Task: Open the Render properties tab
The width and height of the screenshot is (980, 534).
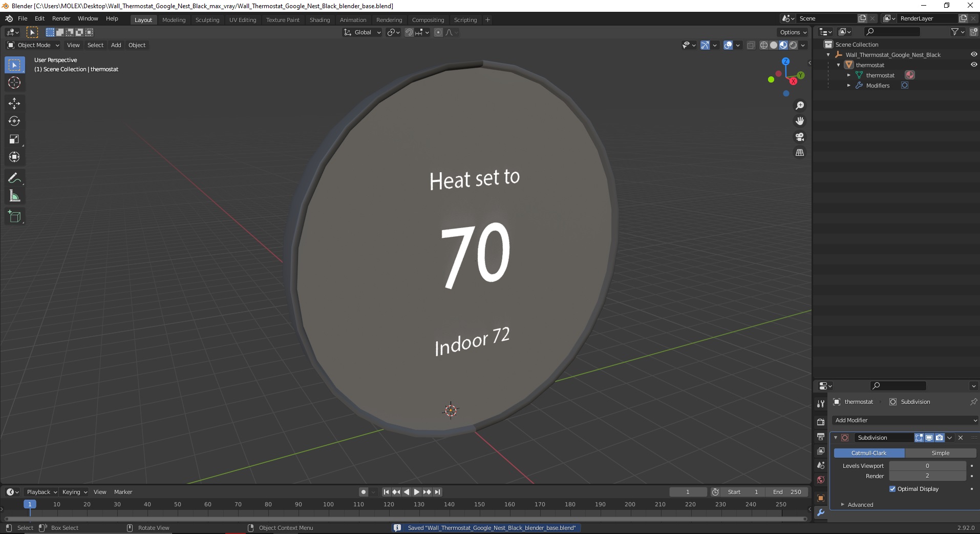Action: coord(821,422)
